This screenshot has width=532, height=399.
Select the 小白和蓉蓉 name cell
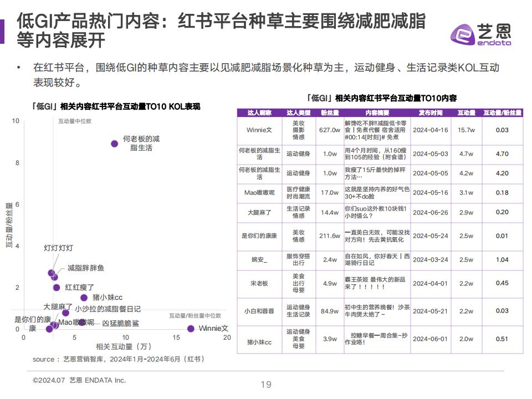[259, 311]
